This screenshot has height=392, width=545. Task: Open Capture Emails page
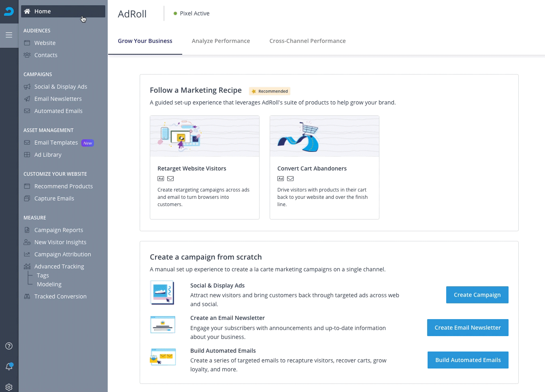coord(54,198)
